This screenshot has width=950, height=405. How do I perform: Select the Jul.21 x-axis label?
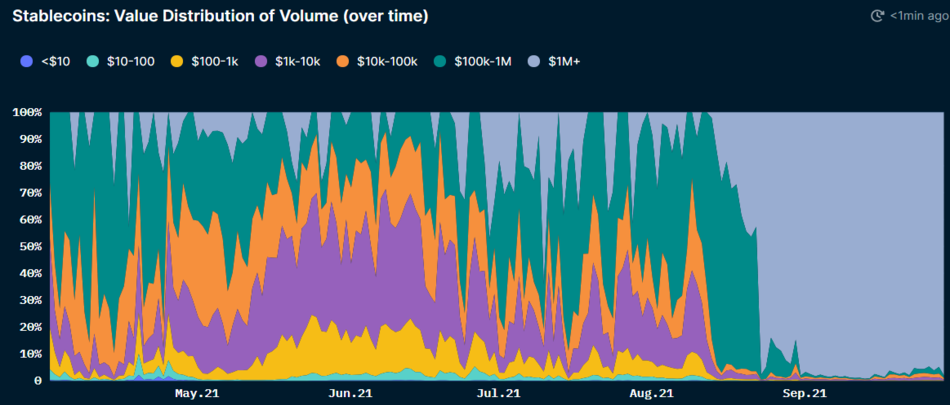[x=499, y=393]
